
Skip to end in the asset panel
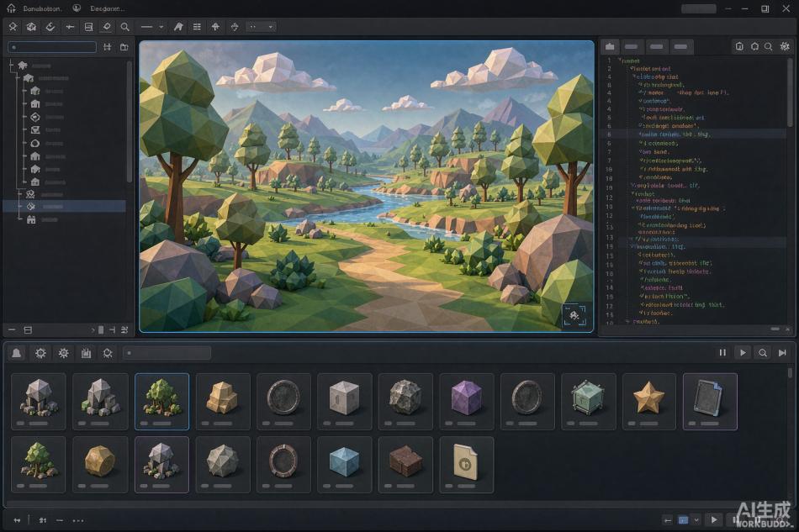(x=782, y=353)
